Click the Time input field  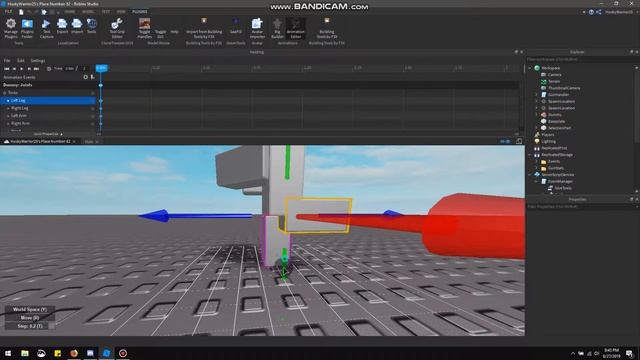coord(69,69)
